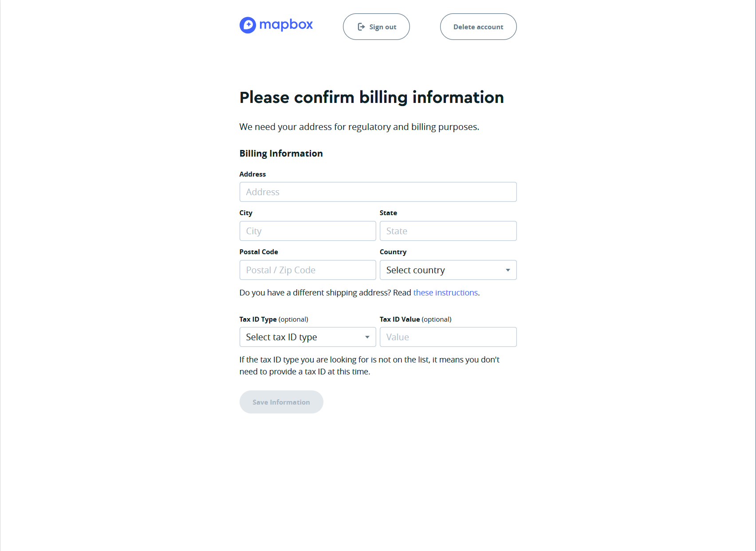Click the Country field label
The image size is (756, 551).
coord(393,252)
